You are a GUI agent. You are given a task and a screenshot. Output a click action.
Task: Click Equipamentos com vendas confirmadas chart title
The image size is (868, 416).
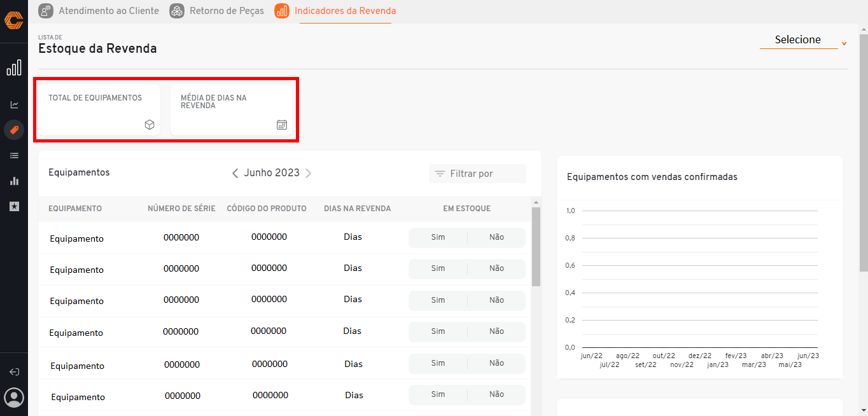click(652, 177)
